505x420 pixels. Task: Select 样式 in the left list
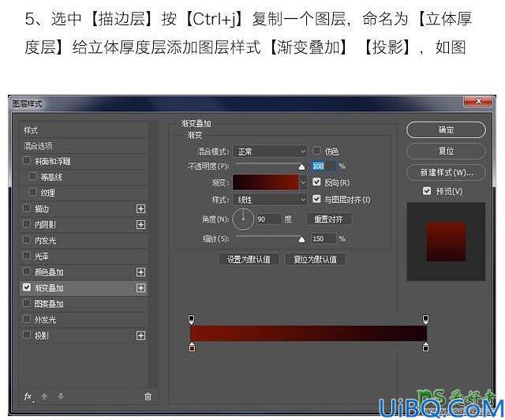point(83,130)
